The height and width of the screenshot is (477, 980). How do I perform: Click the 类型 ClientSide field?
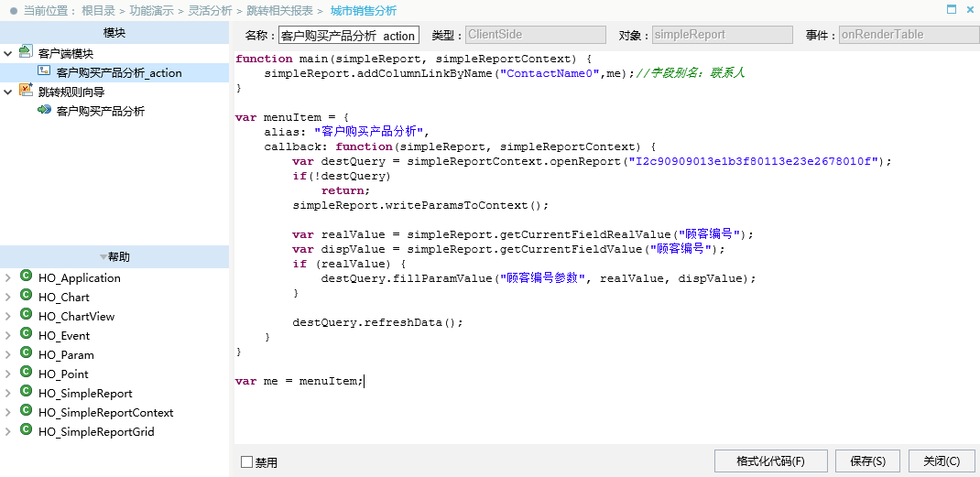point(536,35)
